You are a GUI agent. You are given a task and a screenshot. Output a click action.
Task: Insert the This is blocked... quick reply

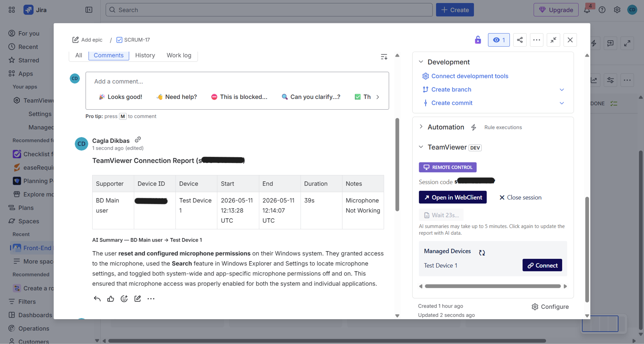click(239, 97)
